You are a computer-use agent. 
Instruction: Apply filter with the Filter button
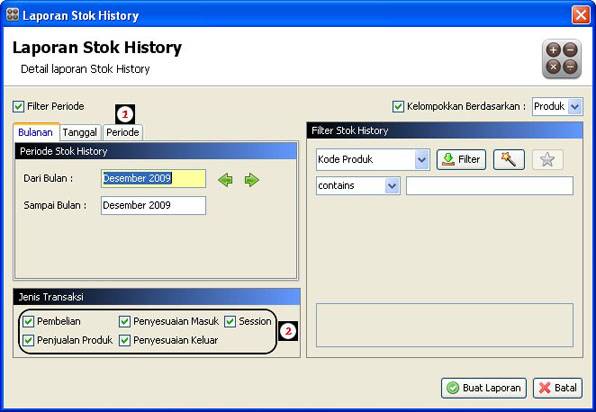(461, 159)
